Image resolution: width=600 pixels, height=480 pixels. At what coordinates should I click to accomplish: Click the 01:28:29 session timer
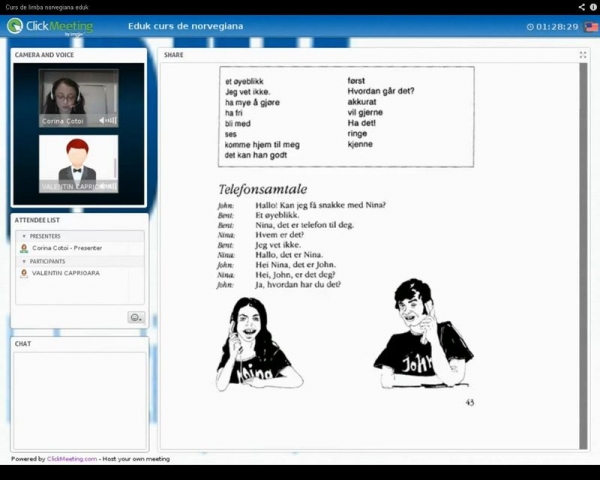[x=557, y=27]
